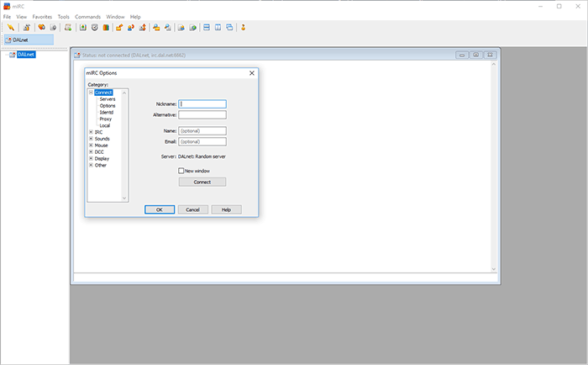Tile windows horizontally via toolbar icon

(x=207, y=28)
